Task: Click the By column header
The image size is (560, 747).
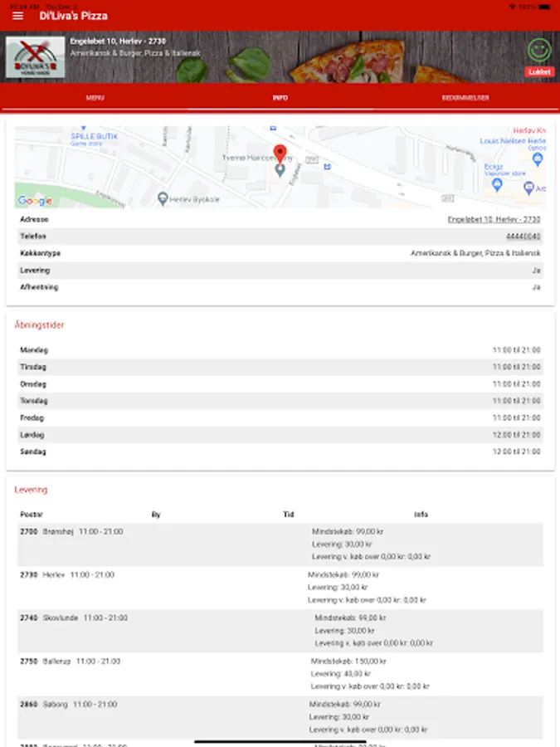Action: 156,515
